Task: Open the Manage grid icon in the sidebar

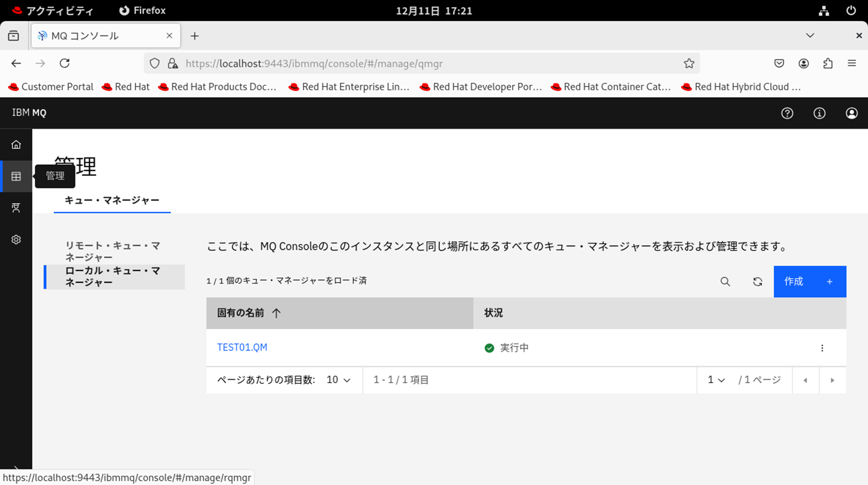Action: click(x=16, y=176)
